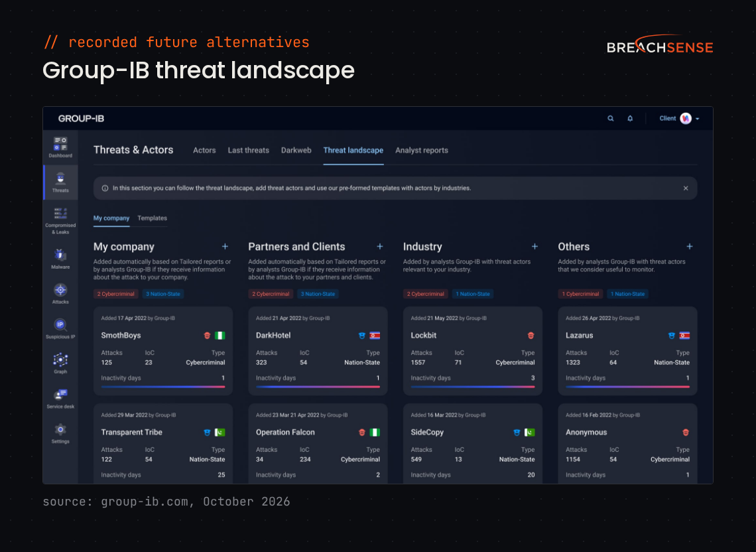Open the Analyst reports tab

pyautogui.click(x=422, y=150)
